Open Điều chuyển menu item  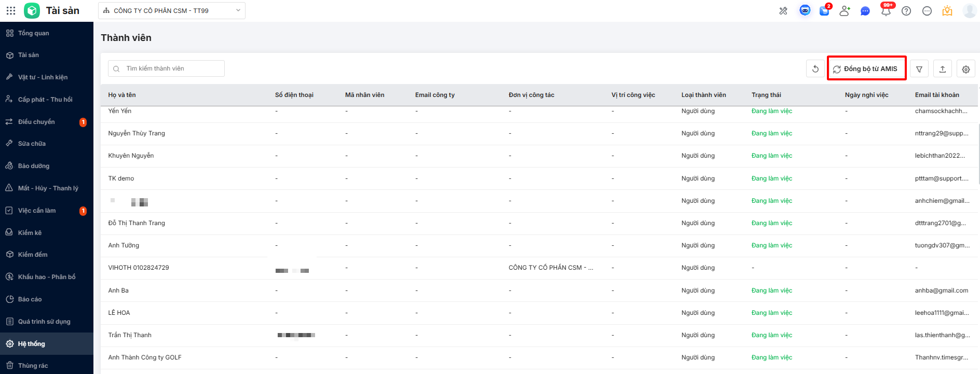36,122
